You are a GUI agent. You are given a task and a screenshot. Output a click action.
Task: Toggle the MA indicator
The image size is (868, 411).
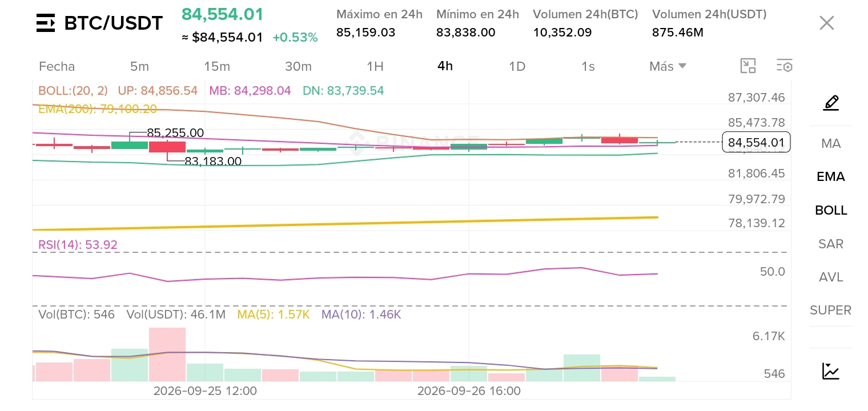point(831,143)
